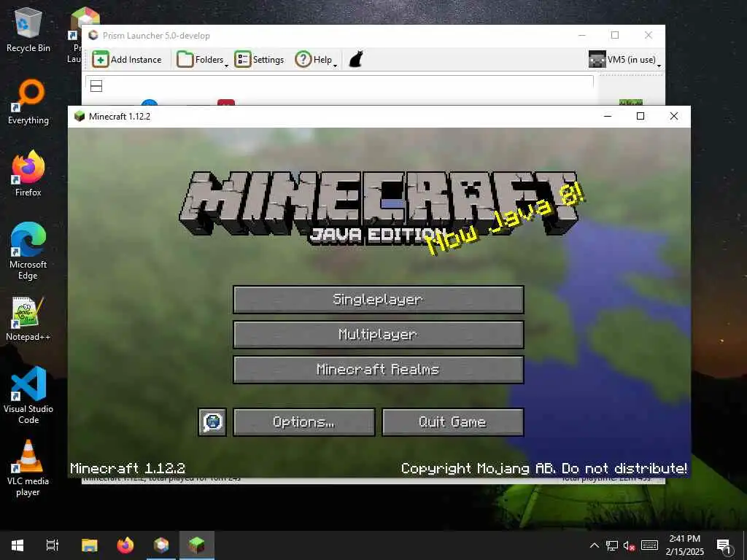
Task: Click the muted volume tray icon
Action: 630,545
